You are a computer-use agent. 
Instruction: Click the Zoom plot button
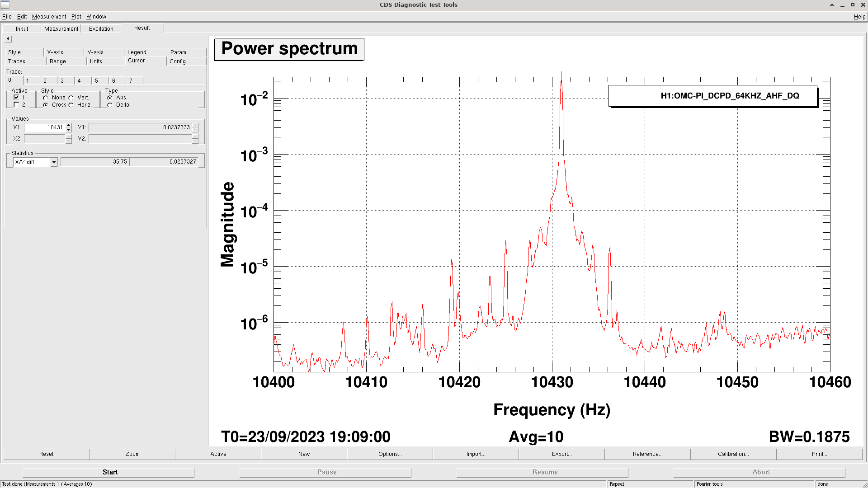(x=132, y=454)
